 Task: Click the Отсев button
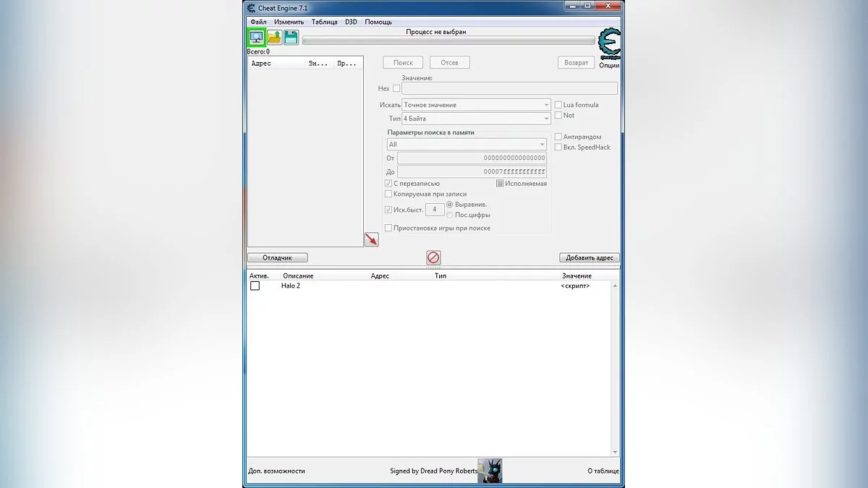coord(449,63)
